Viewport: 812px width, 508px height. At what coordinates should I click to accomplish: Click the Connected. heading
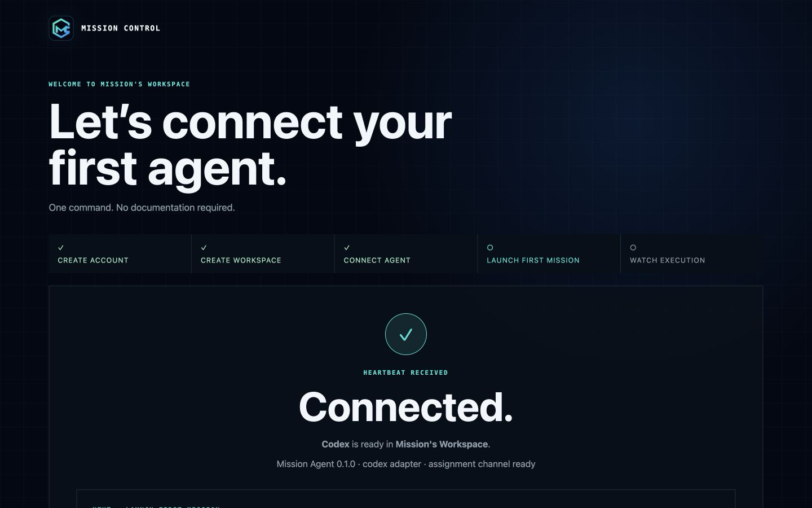click(x=406, y=407)
